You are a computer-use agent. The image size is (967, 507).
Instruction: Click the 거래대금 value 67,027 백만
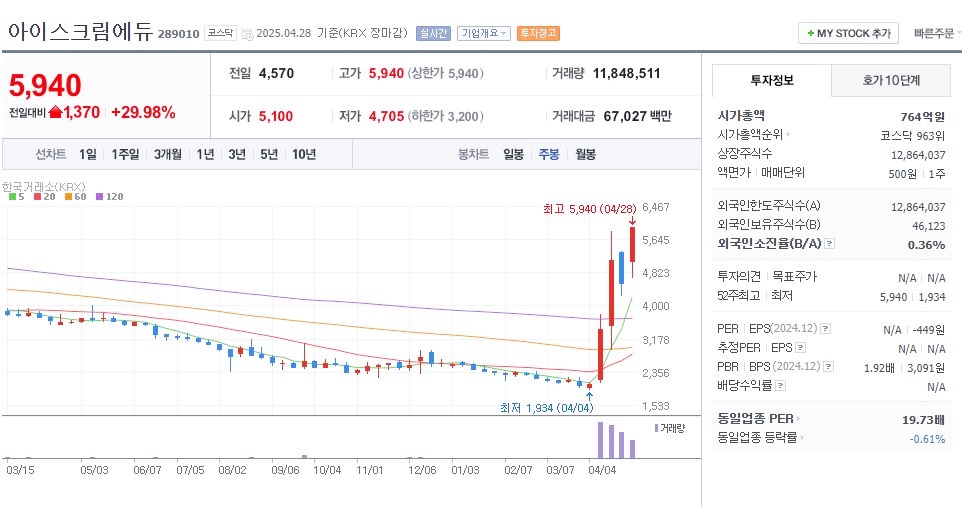[x=637, y=116]
